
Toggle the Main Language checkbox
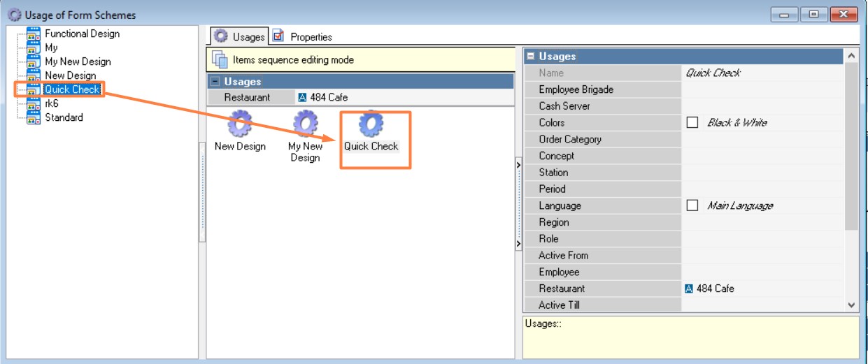692,205
